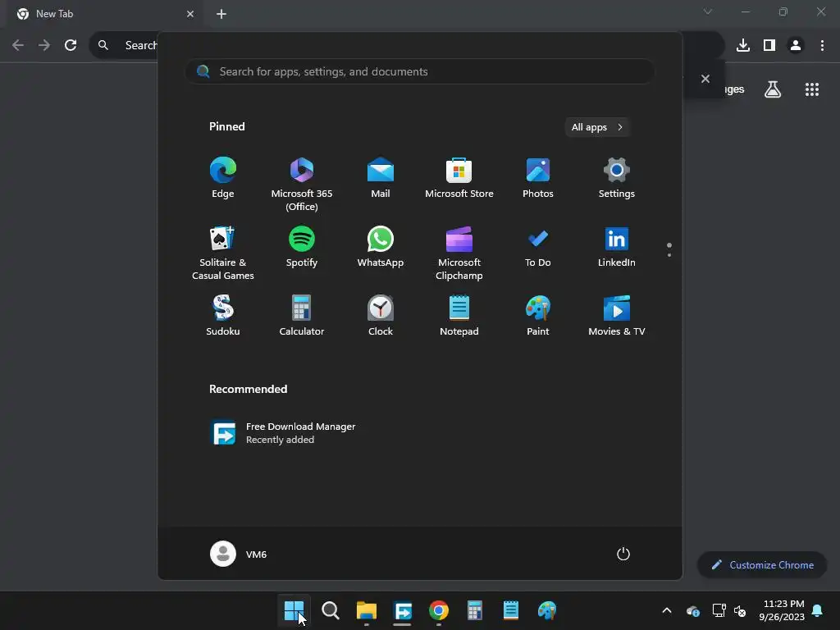The width and height of the screenshot is (840, 630).
Task: Open Google apps grid in Chrome
Action: pyautogui.click(x=812, y=89)
